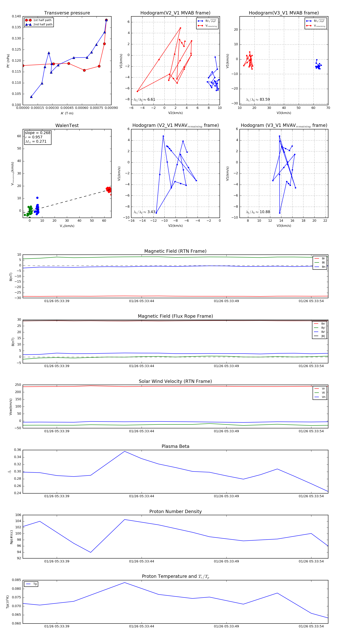This screenshot has height=644, width=351.
Task: Click the "Hodogram(V2_V1 MVAB frame)" title
Action: click(x=175, y=13)
